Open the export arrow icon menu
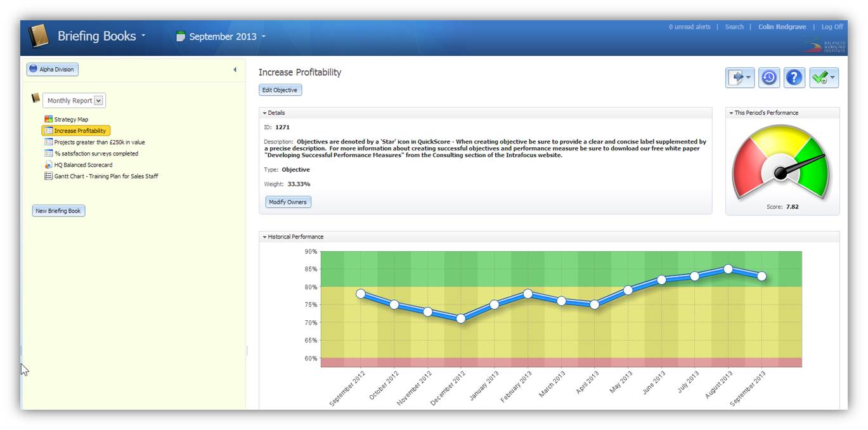Viewport: 868px width, 430px height. click(x=739, y=77)
